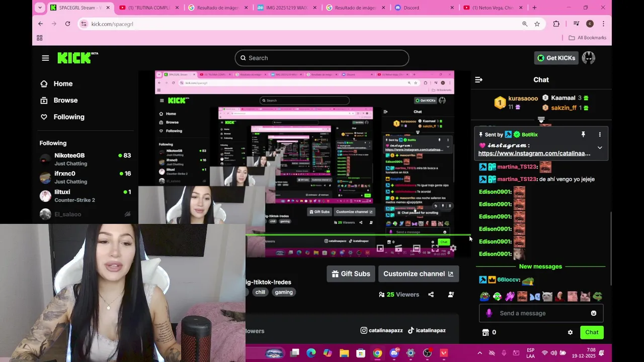
Task: Bookmark this page star icon
Action: coord(537,24)
